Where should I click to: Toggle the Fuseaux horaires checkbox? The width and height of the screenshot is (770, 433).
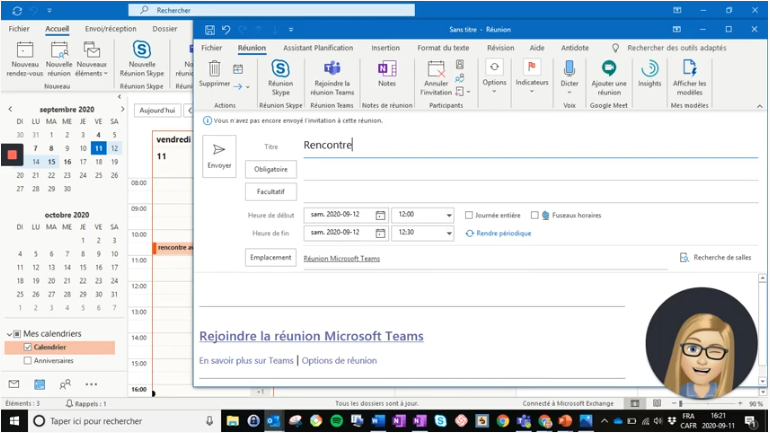(x=535, y=215)
